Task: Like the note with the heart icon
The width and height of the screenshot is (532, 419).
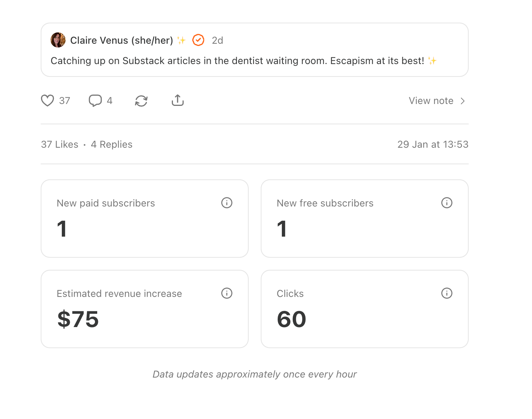Action: [47, 101]
